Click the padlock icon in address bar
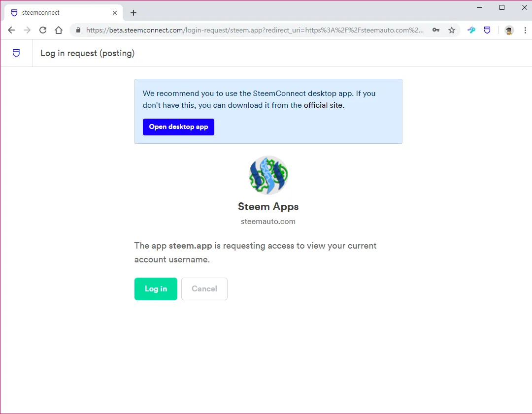Viewport: 532px width, 414px height. [78, 30]
